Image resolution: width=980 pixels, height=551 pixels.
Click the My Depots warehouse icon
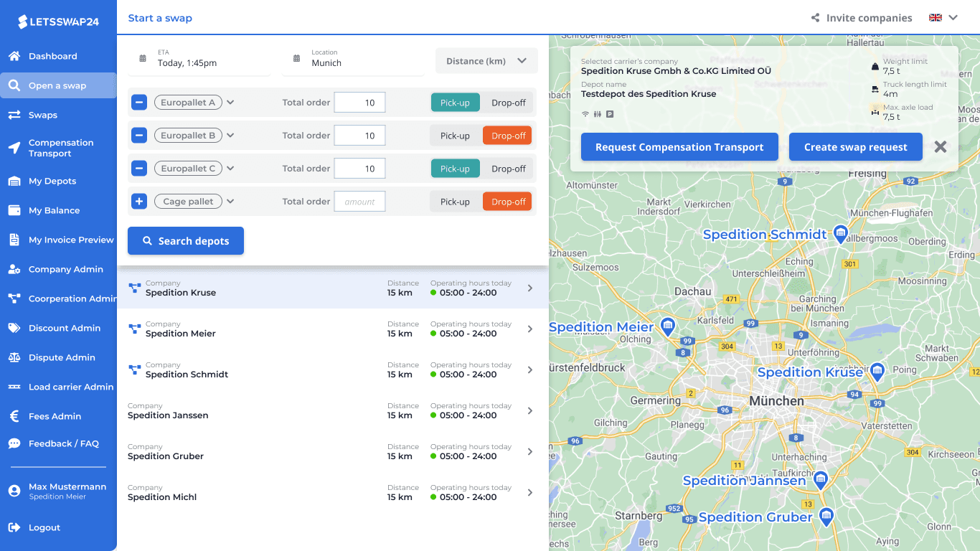(x=14, y=181)
